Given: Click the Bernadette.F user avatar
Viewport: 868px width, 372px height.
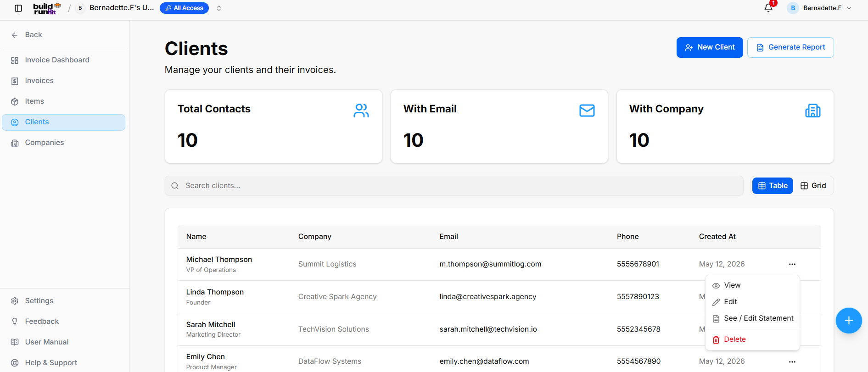Looking at the screenshot, I should (793, 8).
